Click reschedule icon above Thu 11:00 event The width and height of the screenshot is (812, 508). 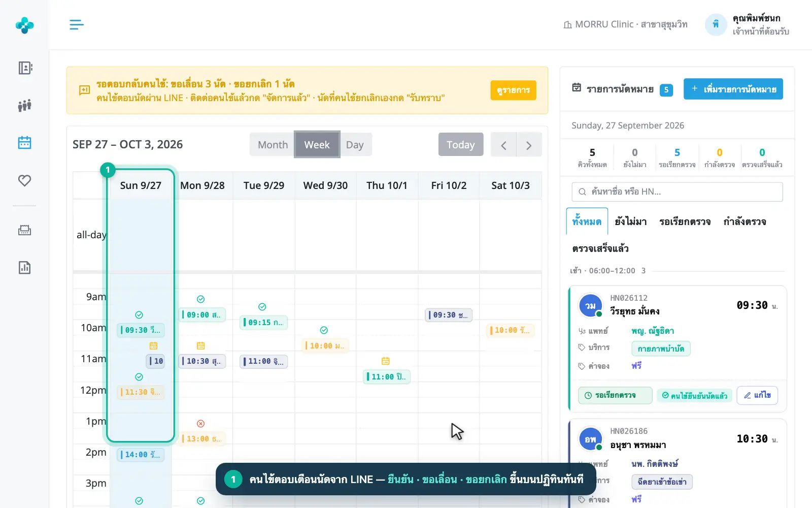[x=386, y=361]
